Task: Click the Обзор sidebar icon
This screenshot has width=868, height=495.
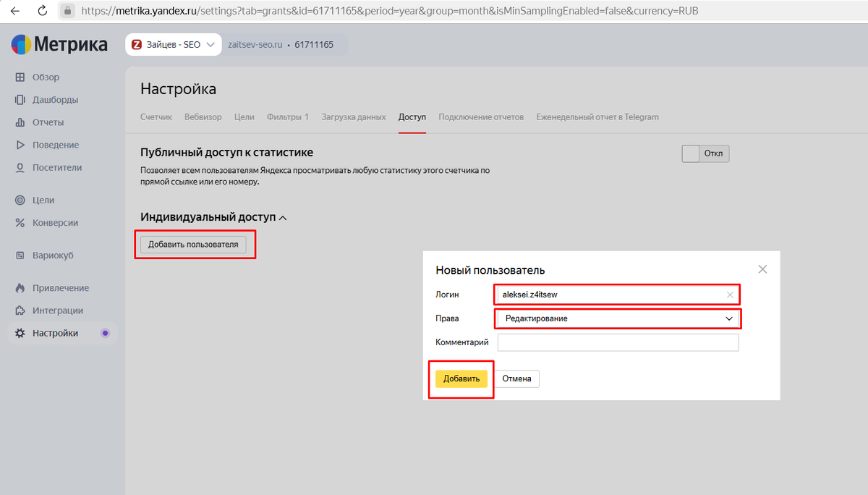Action: point(20,77)
